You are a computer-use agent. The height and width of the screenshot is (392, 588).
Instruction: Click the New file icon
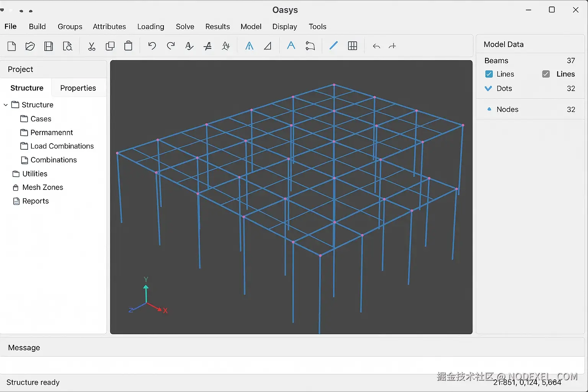click(x=12, y=46)
